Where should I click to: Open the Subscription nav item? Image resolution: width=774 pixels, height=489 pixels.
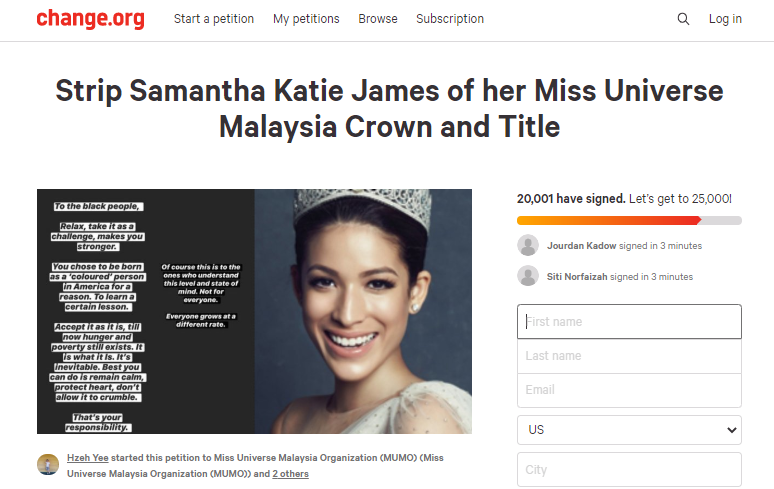click(450, 19)
